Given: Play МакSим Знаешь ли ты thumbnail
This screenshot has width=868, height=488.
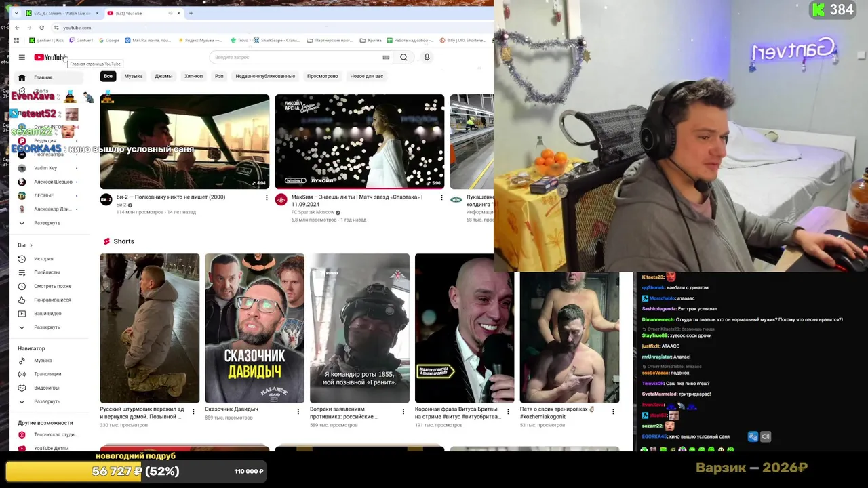Looking at the screenshot, I should click(x=359, y=142).
